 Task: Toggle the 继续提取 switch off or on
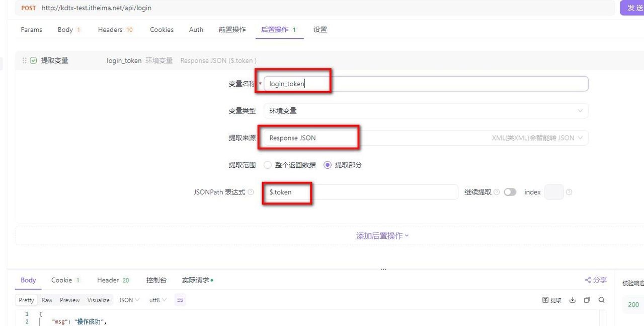[x=510, y=192]
